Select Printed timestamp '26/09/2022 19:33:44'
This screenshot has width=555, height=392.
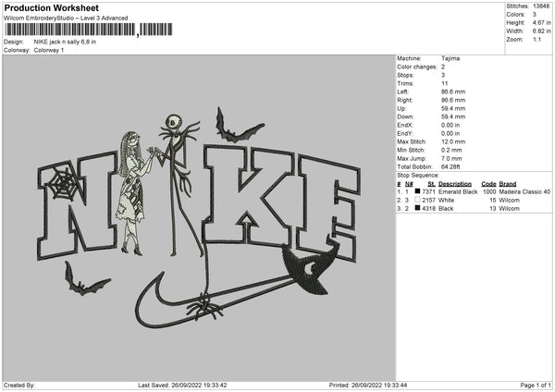(379, 385)
